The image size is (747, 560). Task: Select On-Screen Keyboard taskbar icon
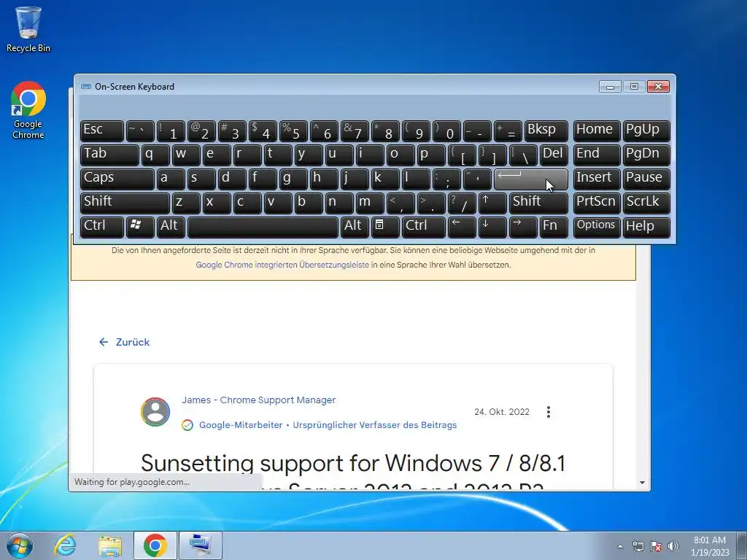[x=201, y=545]
